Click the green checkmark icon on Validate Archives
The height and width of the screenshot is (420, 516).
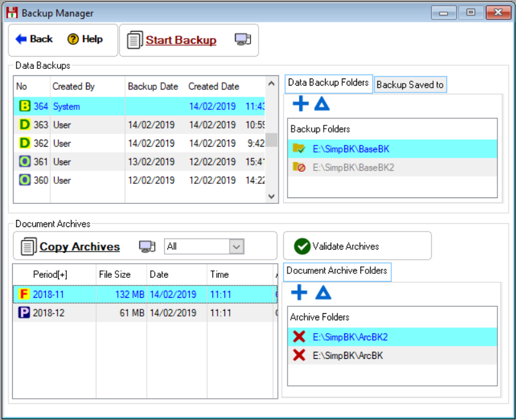pos(302,245)
